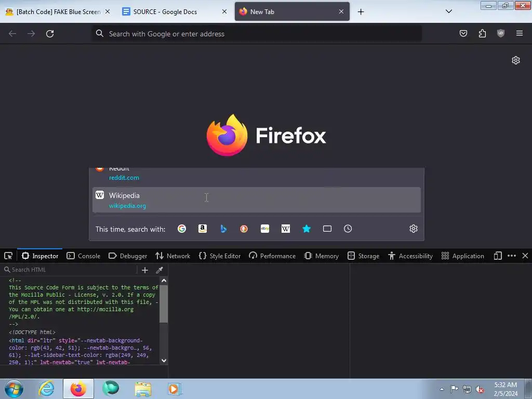Open the Action Center flag icon

click(x=454, y=389)
